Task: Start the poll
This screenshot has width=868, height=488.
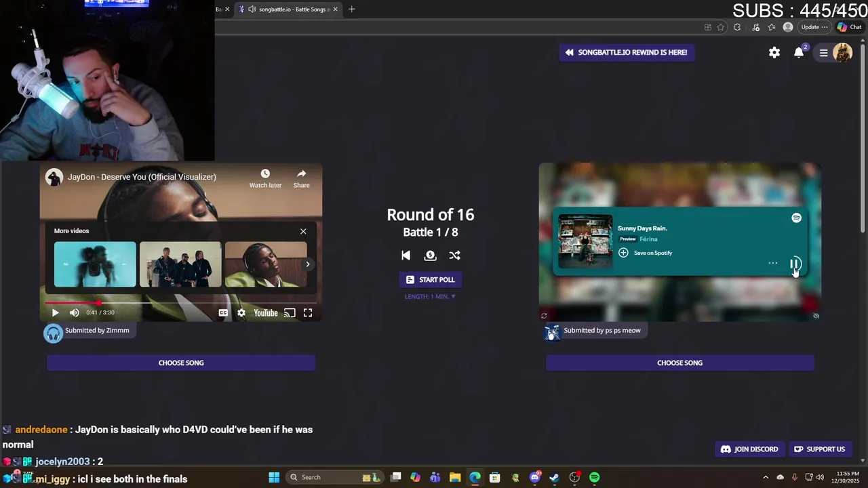Action: 430,280
